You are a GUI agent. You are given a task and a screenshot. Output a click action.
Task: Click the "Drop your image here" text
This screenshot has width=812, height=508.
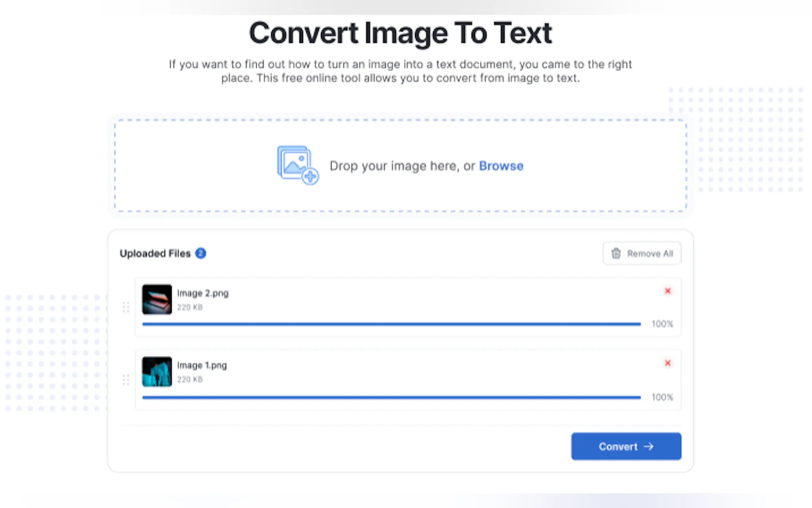point(402,166)
